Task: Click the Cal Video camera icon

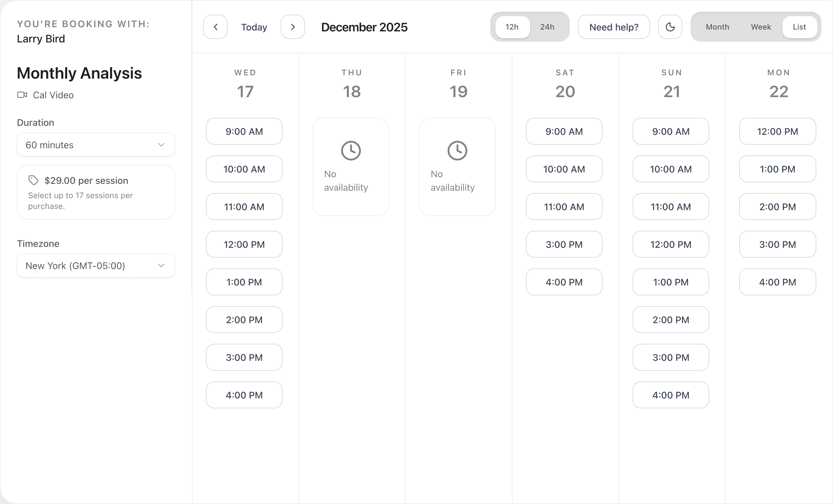Action: point(22,95)
